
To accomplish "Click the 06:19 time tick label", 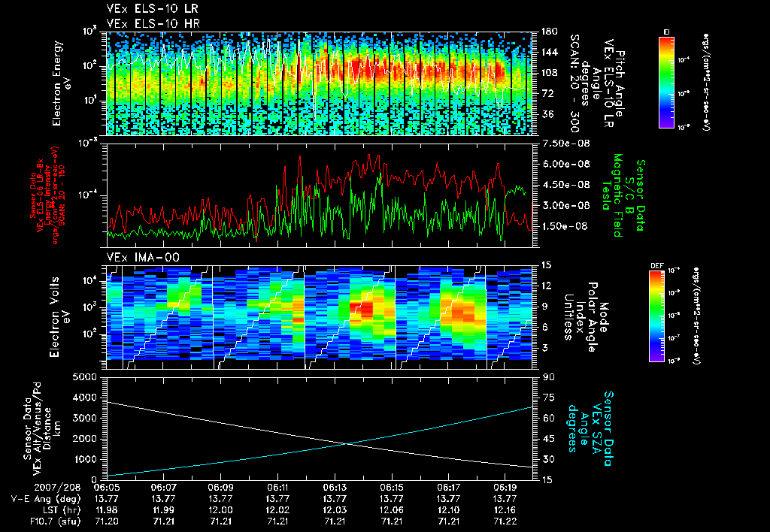I will click(x=505, y=488).
